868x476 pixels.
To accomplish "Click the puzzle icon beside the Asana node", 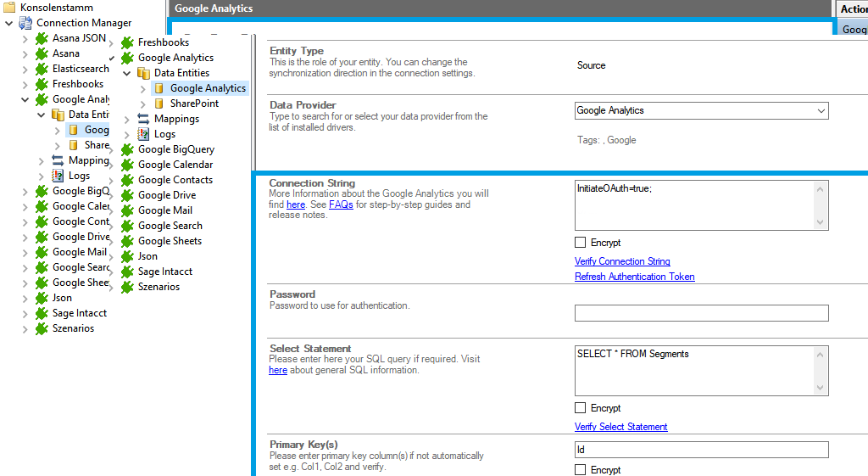I will click(x=42, y=53).
